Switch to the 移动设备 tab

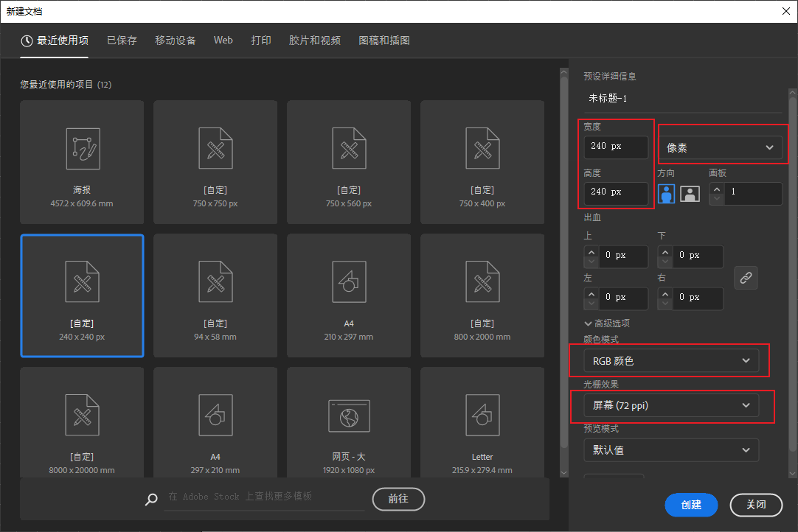click(175, 41)
